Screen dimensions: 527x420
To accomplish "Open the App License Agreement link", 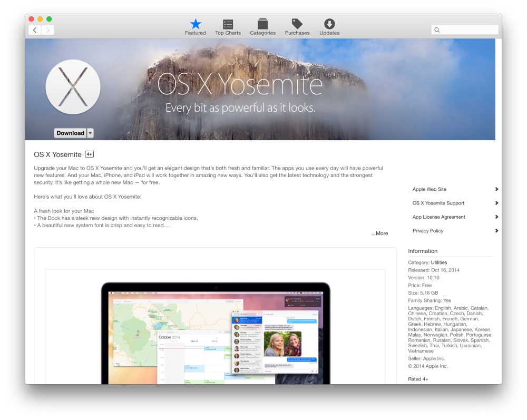I will (438, 217).
